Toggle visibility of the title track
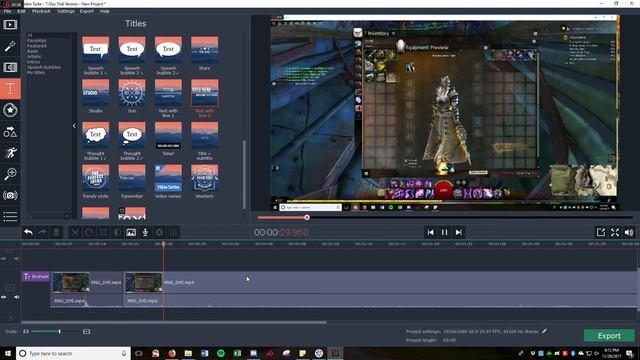640x360 pixels. (4, 258)
